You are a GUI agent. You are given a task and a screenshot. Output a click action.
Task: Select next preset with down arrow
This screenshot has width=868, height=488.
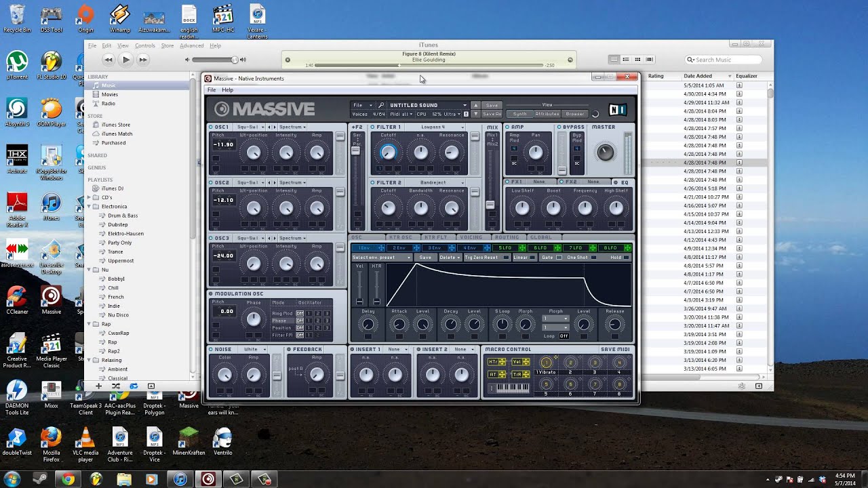475,114
